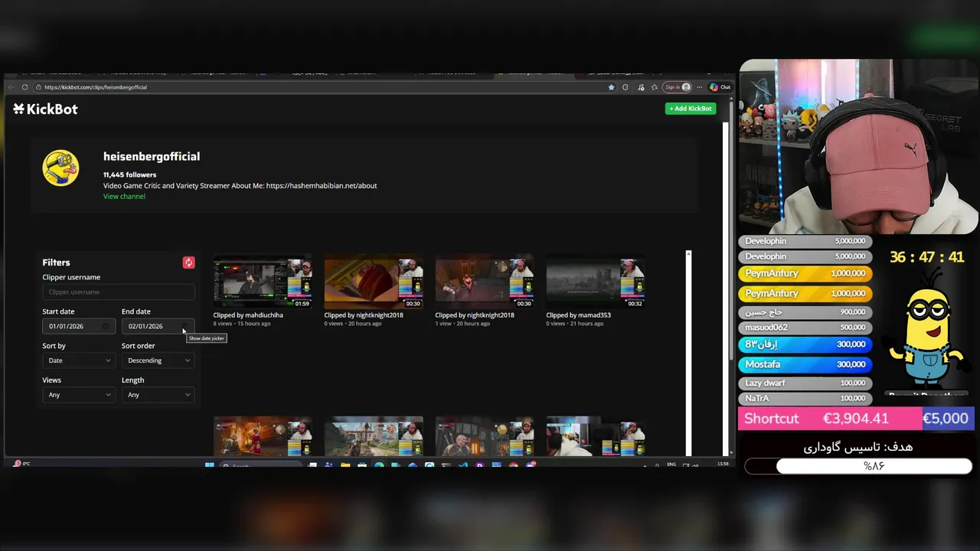
Task: Click the taskbar clock showing 15:58
Action: (723, 465)
